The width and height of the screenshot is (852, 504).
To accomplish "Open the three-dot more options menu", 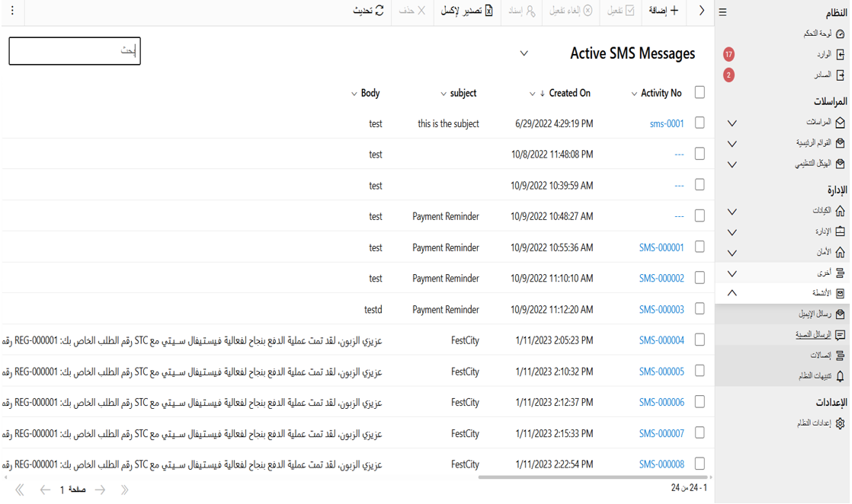I will (12, 11).
